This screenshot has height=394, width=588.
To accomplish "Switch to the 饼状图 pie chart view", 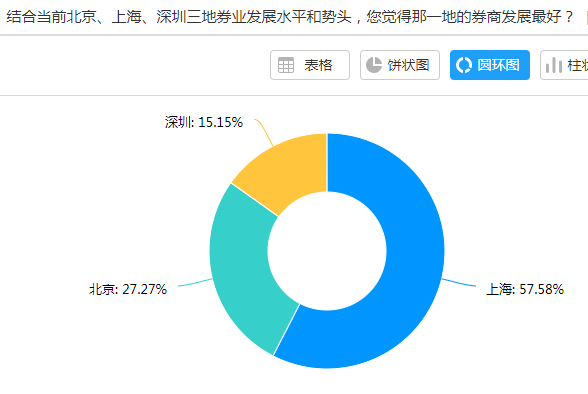I will pos(400,65).
